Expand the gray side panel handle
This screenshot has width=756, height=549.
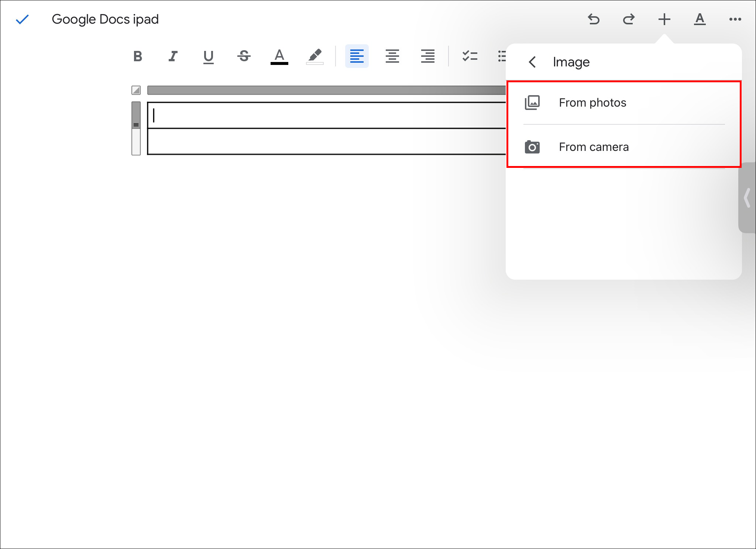[747, 198]
